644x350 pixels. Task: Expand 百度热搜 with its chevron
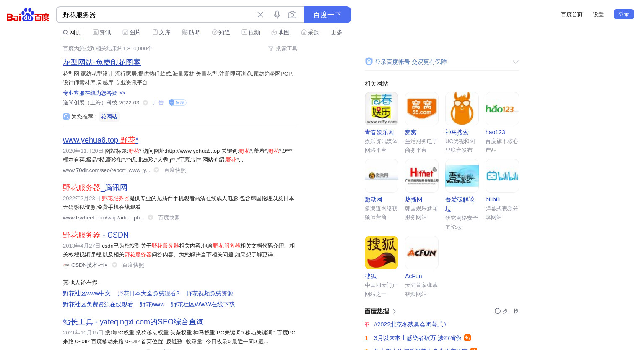tap(394, 311)
